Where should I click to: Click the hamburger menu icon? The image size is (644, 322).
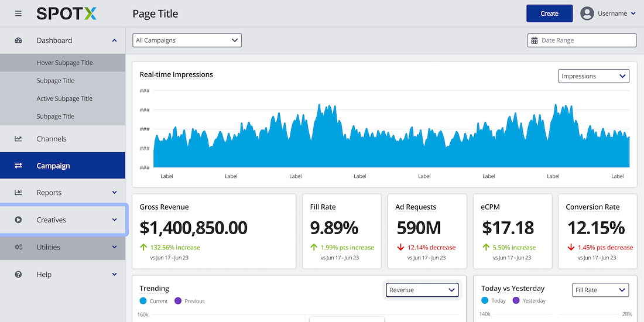[18, 13]
